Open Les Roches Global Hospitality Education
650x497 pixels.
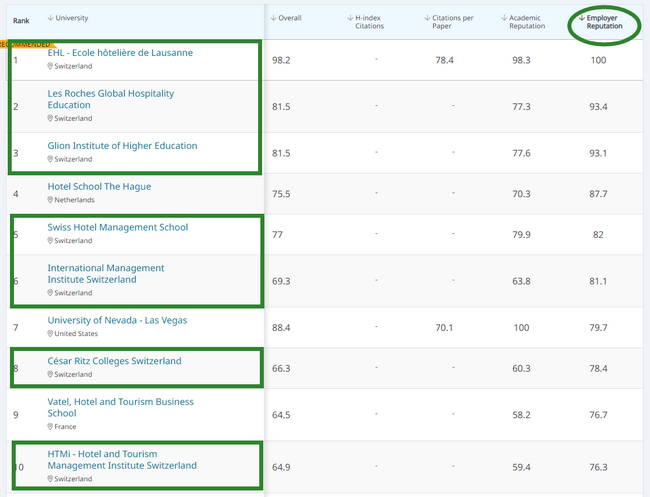click(111, 99)
